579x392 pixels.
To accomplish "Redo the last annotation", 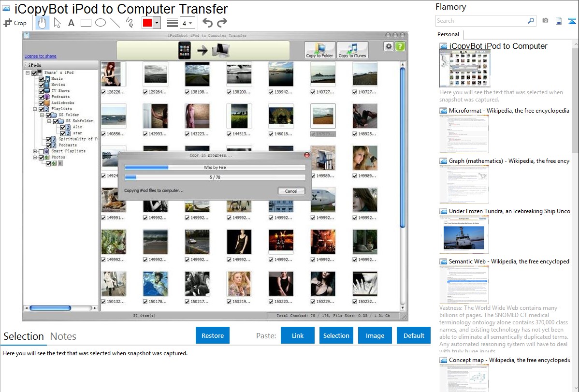I will 222,23.
